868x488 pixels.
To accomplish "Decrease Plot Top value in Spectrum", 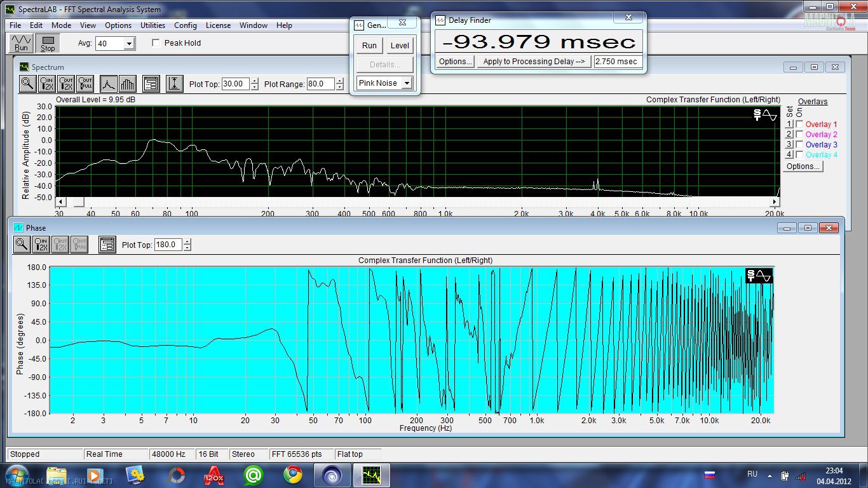I will click(x=255, y=87).
